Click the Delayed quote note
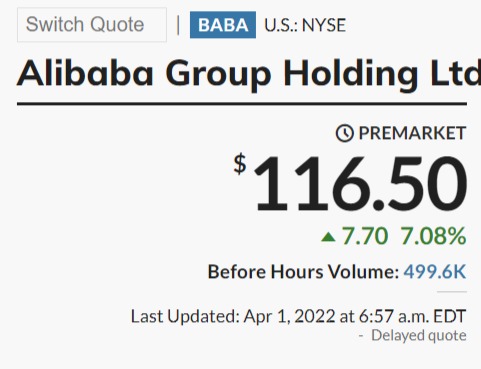This screenshot has width=481, height=369. (419, 335)
